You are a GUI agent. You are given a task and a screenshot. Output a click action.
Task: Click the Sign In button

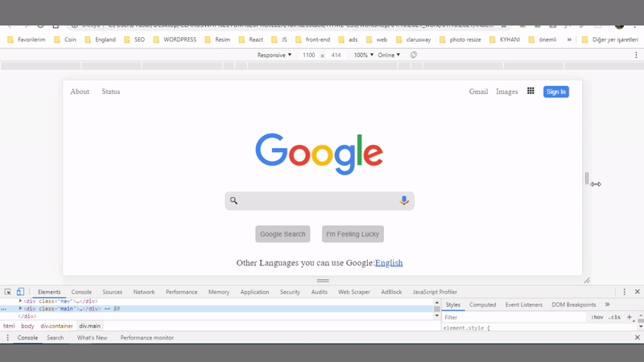556,92
